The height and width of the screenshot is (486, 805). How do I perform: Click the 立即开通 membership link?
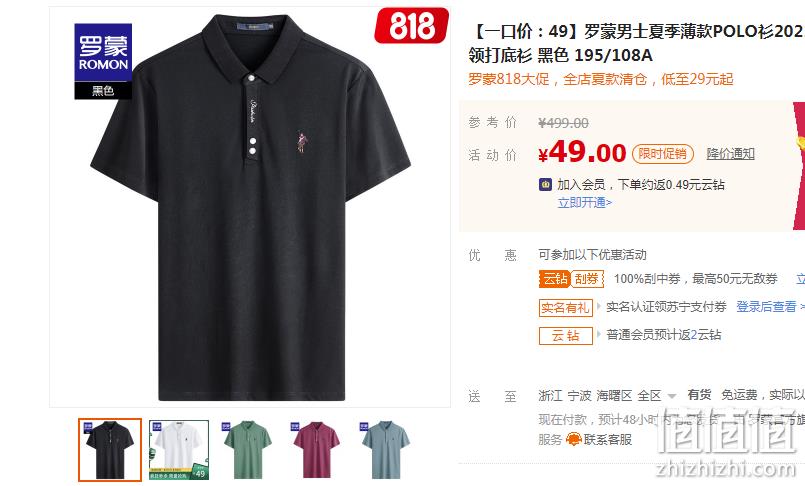coord(585,203)
